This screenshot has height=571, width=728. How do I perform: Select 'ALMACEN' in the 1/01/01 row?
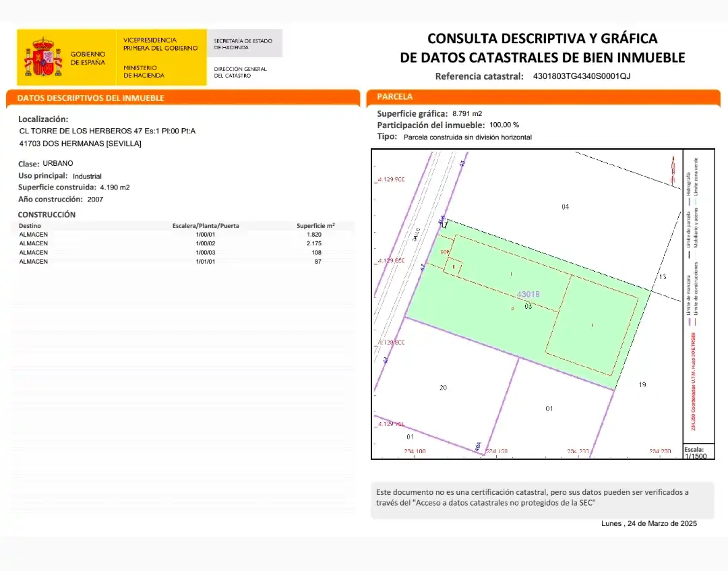[34, 262]
